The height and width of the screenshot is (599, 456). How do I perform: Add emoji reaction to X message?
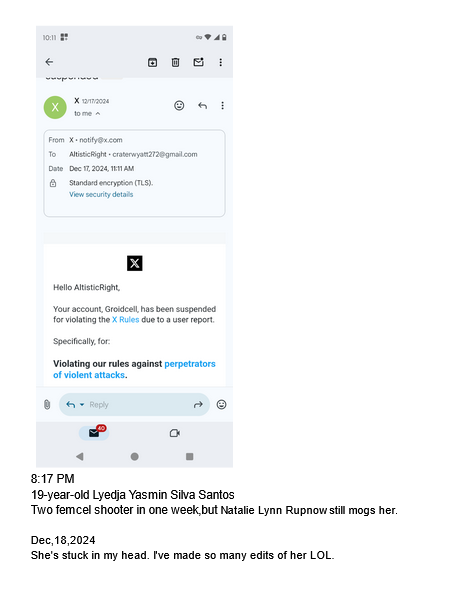(x=179, y=105)
